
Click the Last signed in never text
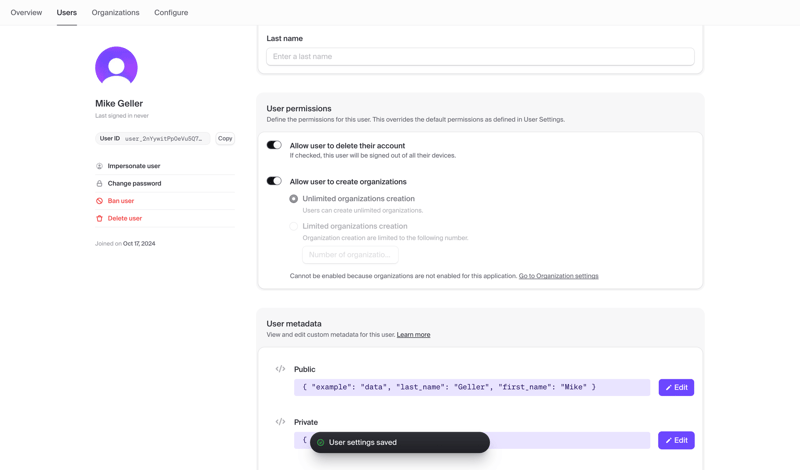(122, 116)
